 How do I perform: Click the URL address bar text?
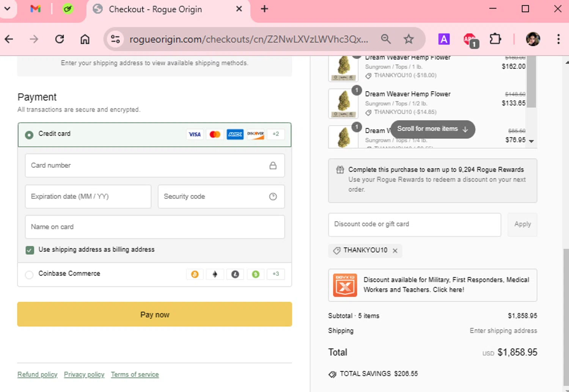pyautogui.click(x=248, y=39)
